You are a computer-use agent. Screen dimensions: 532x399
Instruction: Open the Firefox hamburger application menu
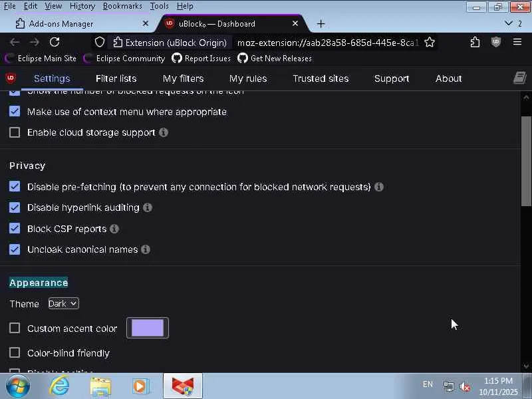(517, 42)
